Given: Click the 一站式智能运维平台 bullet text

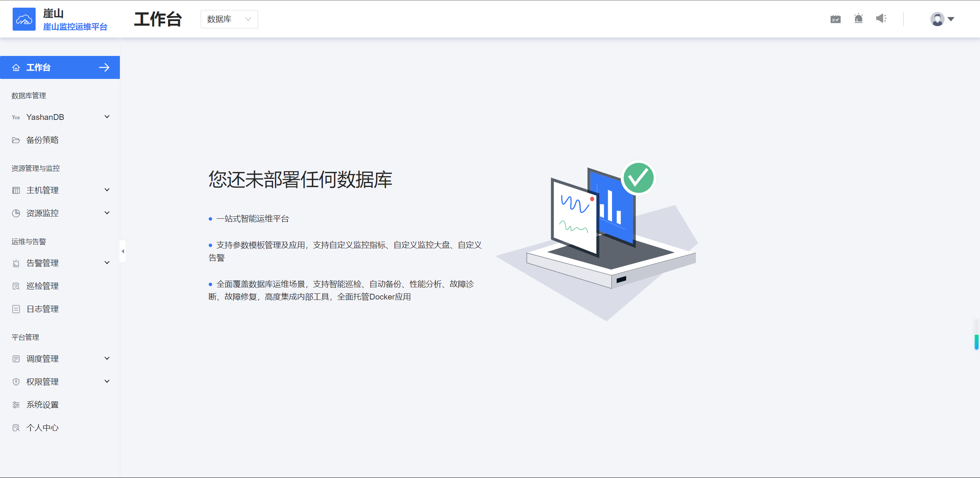Looking at the screenshot, I should [253, 219].
